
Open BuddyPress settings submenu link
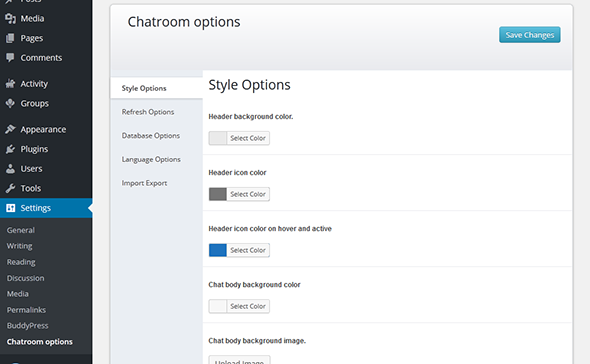click(x=27, y=326)
